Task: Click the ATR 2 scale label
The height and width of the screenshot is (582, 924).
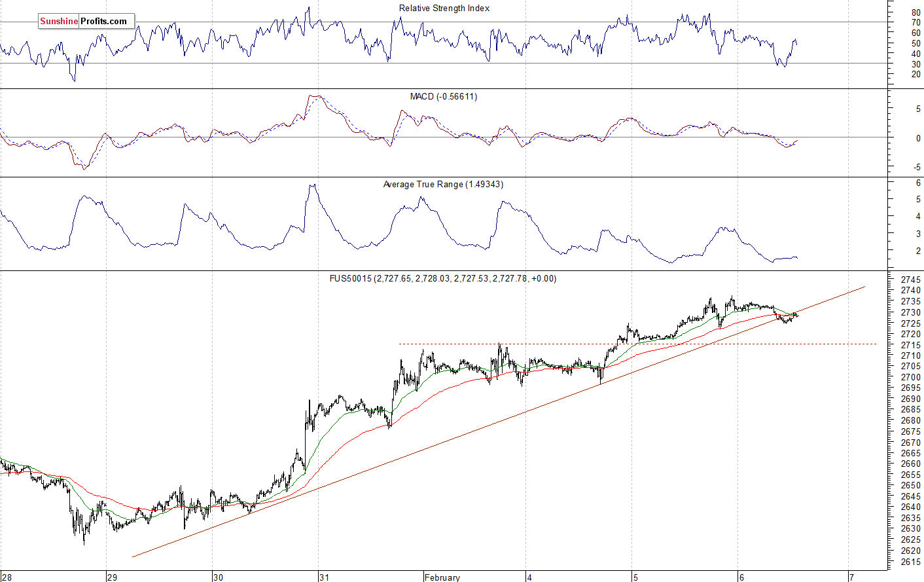Action: coord(919,251)
